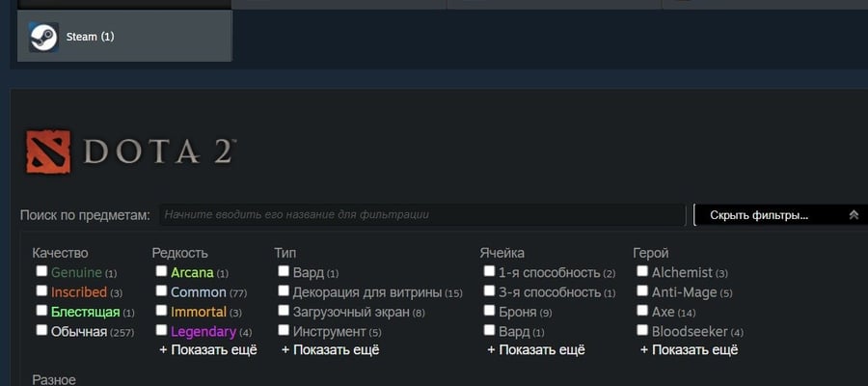Check the Обычная quality filter

(41, 330)
